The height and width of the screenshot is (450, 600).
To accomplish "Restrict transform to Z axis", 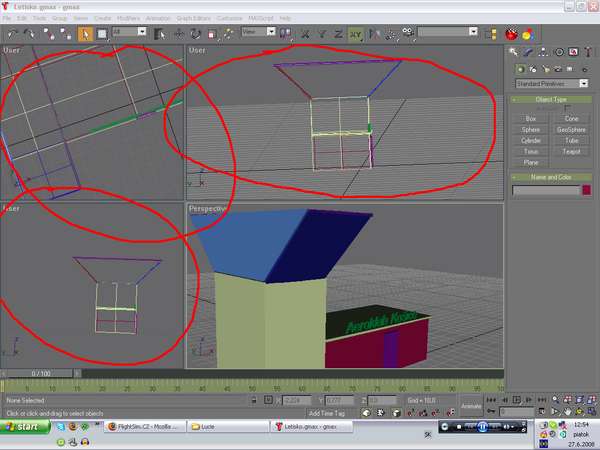I will pos(338,34).
